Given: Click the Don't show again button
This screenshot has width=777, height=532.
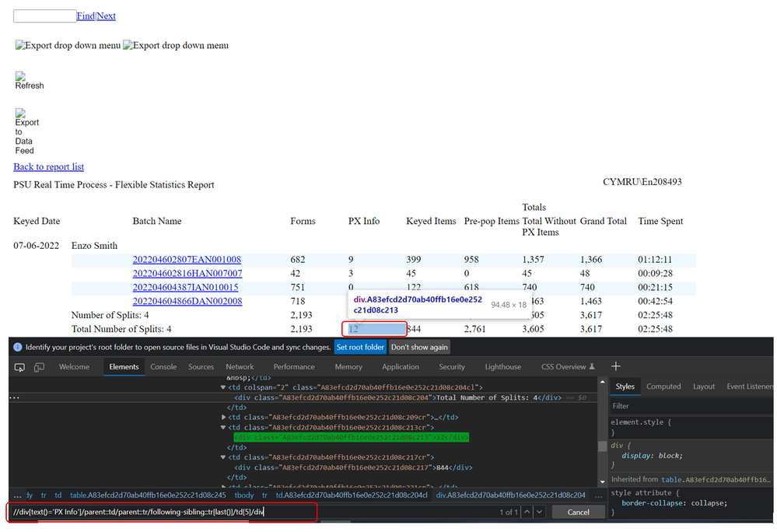Looking at the screenshot, I should [419, 347].
